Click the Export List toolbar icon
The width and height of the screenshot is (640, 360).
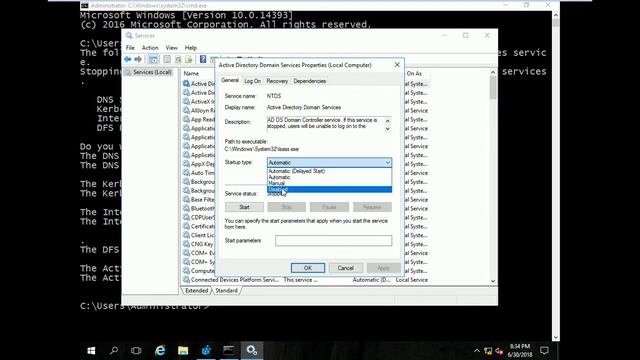coord(189,60)
